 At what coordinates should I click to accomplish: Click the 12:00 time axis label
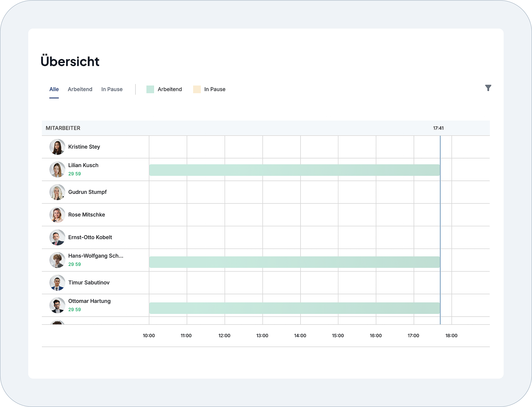[x=224, y=336]
